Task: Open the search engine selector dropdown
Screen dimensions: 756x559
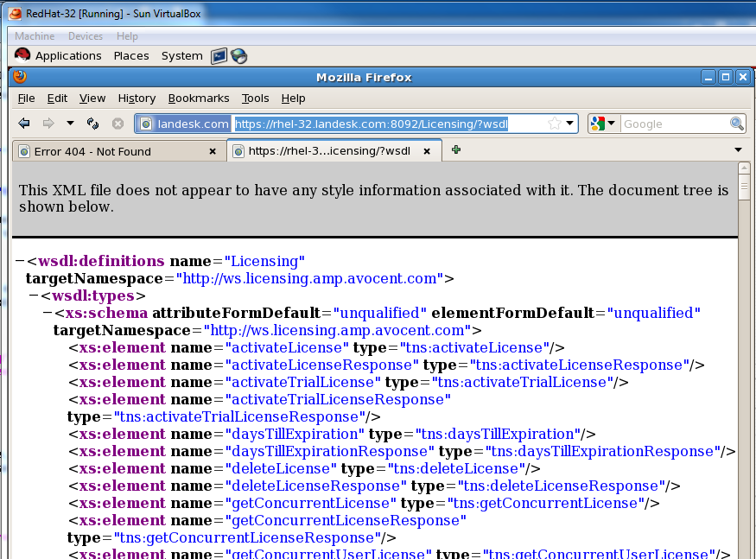Action: pos(602,124)
